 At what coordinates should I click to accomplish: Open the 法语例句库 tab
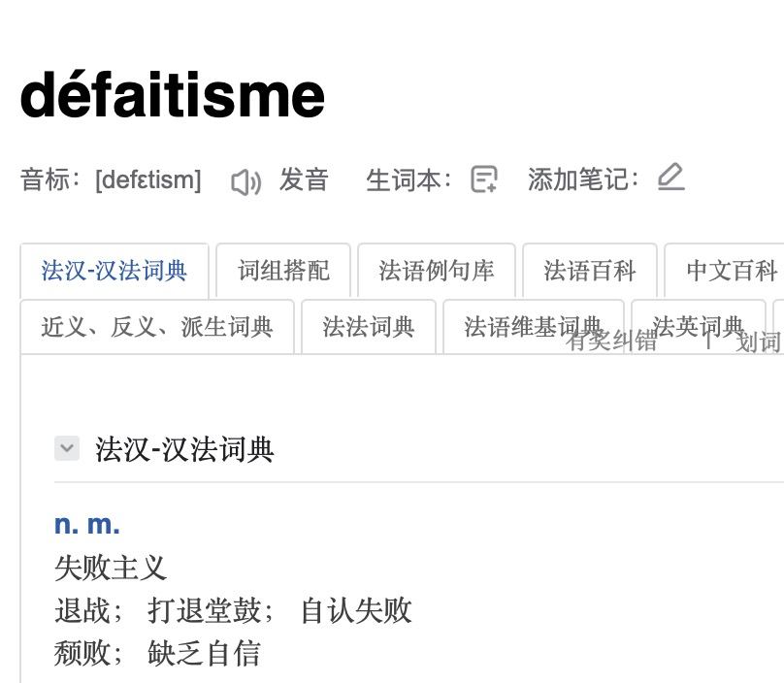pyautogui.click(x=437, y=270)
